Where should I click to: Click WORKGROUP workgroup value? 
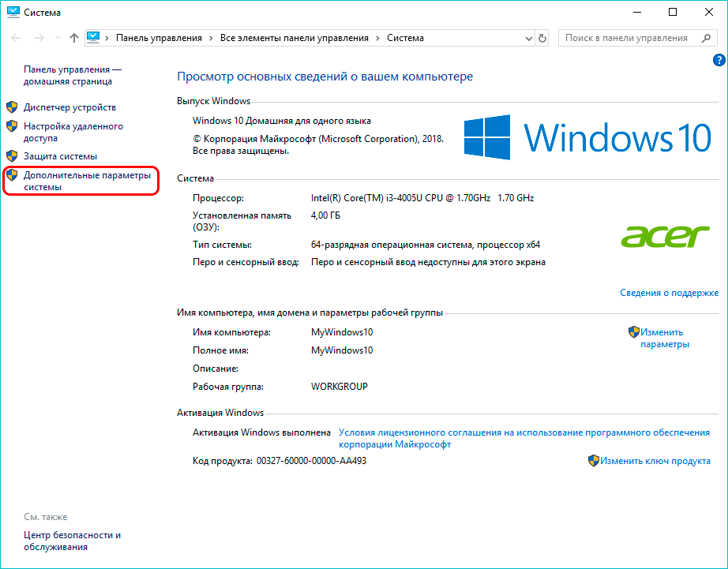(x=340, y=387)
